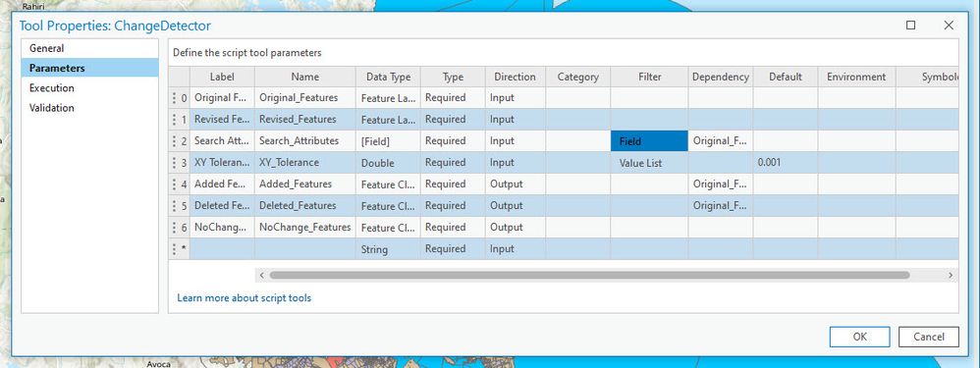The width and height of the screenshot is (980, 368).
Task: Click the Data Type column header
Action: (388, 77)
